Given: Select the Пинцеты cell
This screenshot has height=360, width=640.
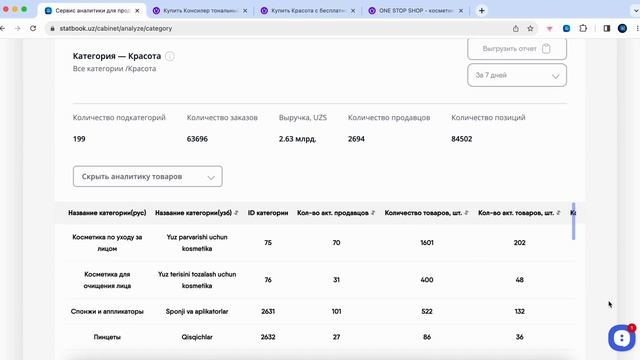Looking at the screenshot, I should 107,337.
